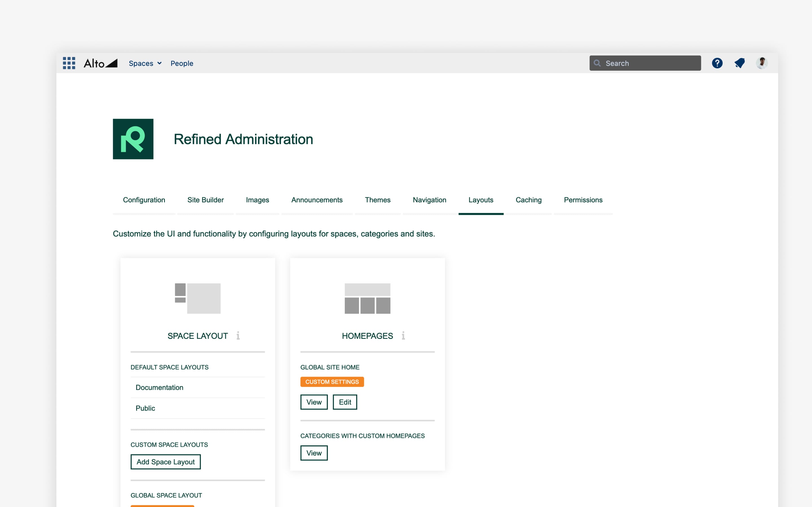Open the Space Layout info tooltip

238,335
